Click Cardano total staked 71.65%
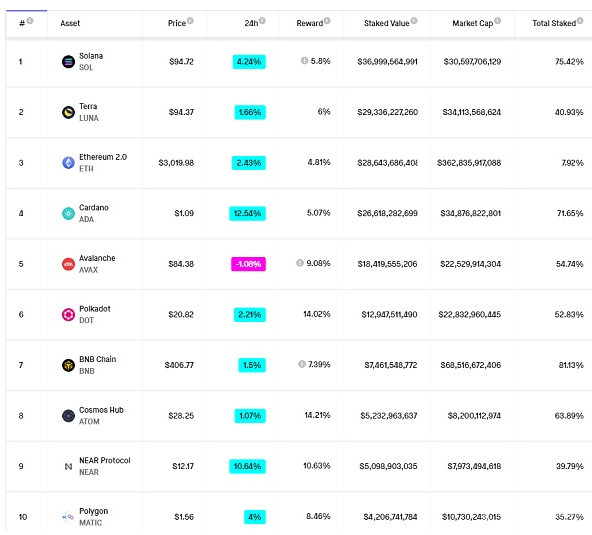The image size is (592, 535). [x=570, y=213]
